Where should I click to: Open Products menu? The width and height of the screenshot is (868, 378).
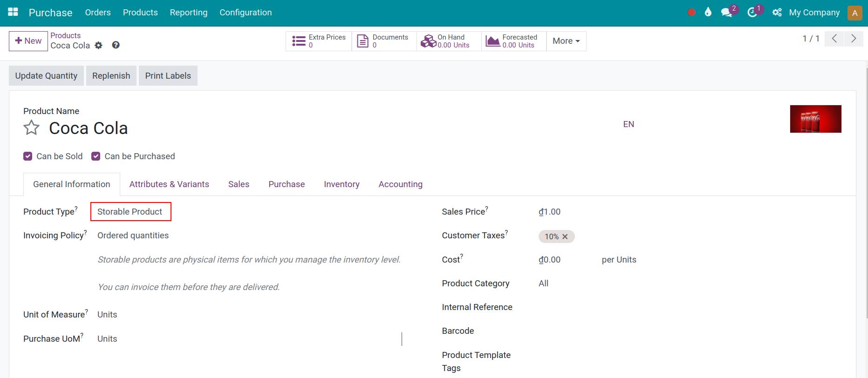click(x=140, y=13)
